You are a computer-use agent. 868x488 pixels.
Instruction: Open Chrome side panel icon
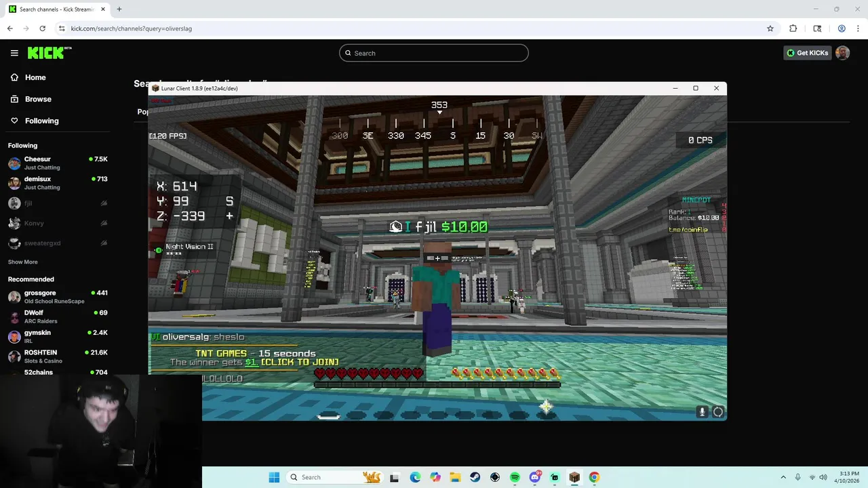817,28
